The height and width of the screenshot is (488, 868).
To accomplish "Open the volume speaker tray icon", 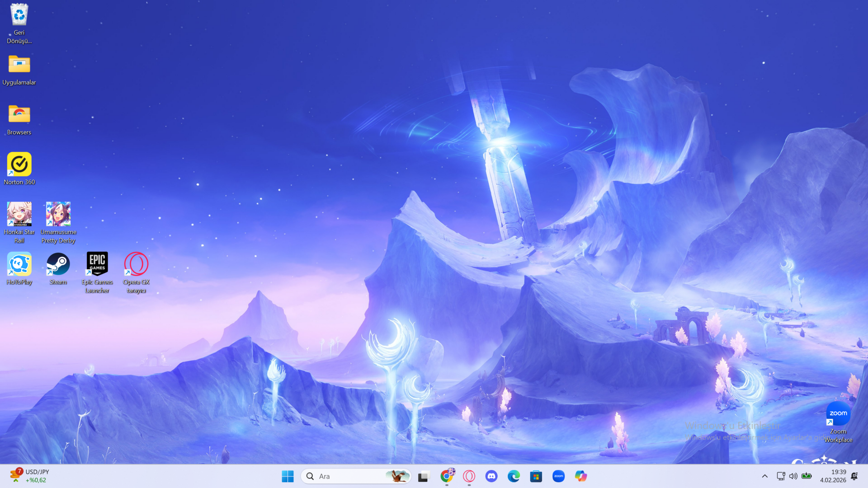I will pos(793,476).
